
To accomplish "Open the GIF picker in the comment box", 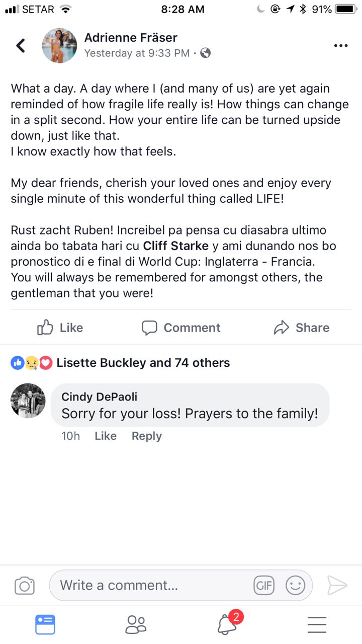I will tap(264, 585).
